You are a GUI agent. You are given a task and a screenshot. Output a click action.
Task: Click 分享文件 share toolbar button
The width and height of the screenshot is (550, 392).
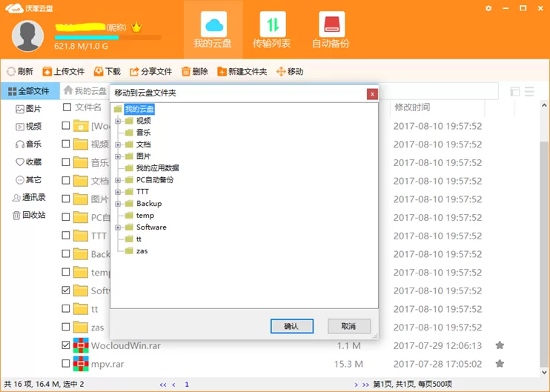coord(150,72)
